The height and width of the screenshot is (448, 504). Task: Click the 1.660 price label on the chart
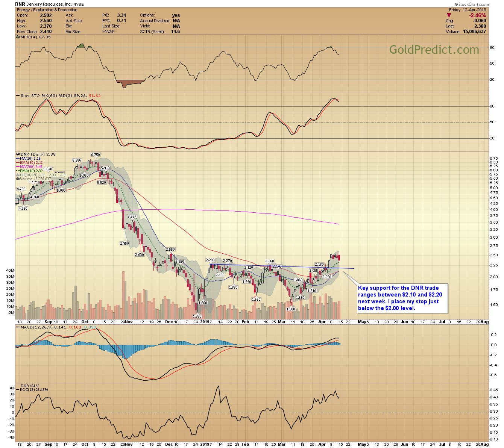256,300
